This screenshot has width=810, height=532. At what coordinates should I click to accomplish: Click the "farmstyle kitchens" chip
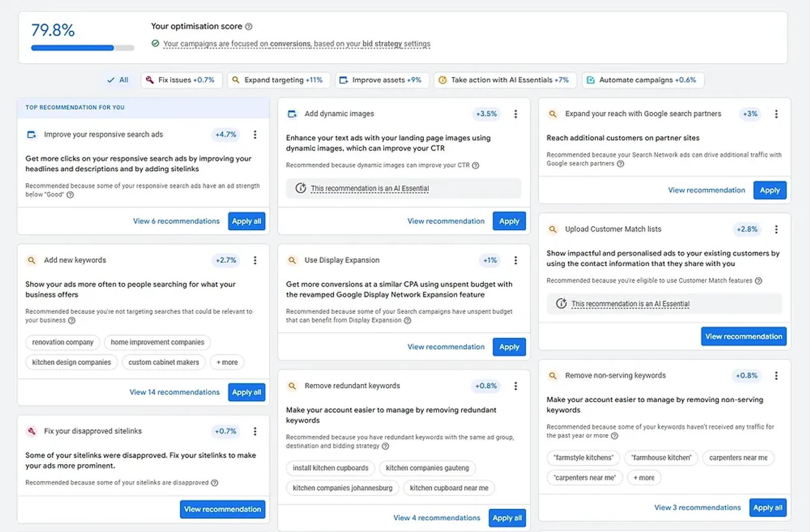[583, 458]
